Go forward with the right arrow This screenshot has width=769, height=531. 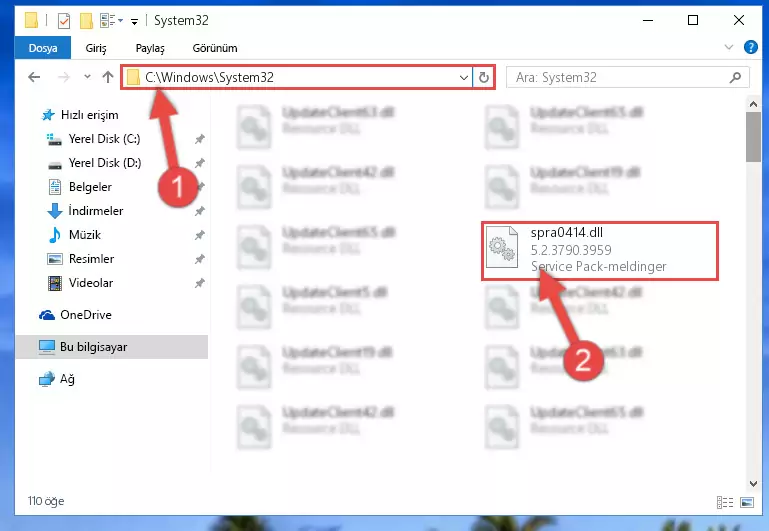pos(64,77)
